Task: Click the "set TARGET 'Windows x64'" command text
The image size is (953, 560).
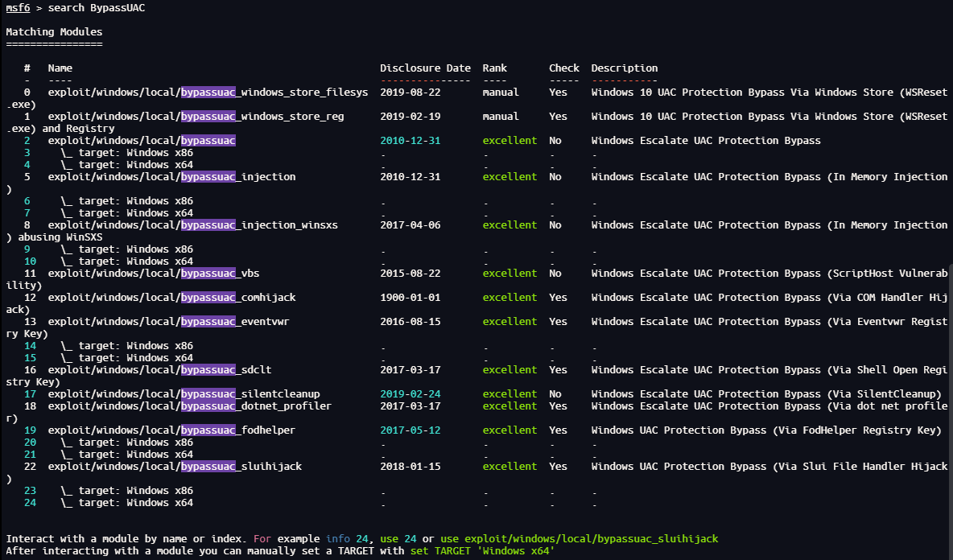Action: (482, 551)
